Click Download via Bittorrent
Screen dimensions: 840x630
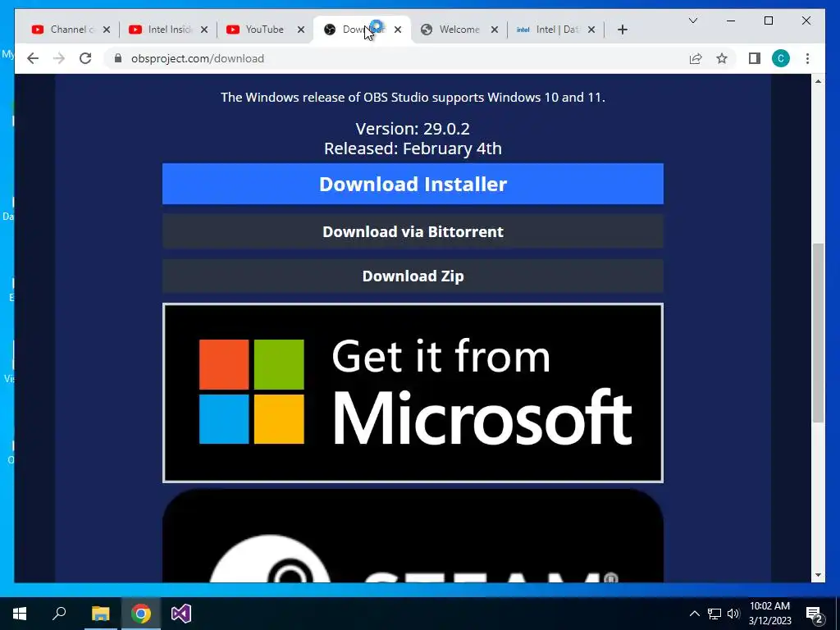click(x=413, y=231)
